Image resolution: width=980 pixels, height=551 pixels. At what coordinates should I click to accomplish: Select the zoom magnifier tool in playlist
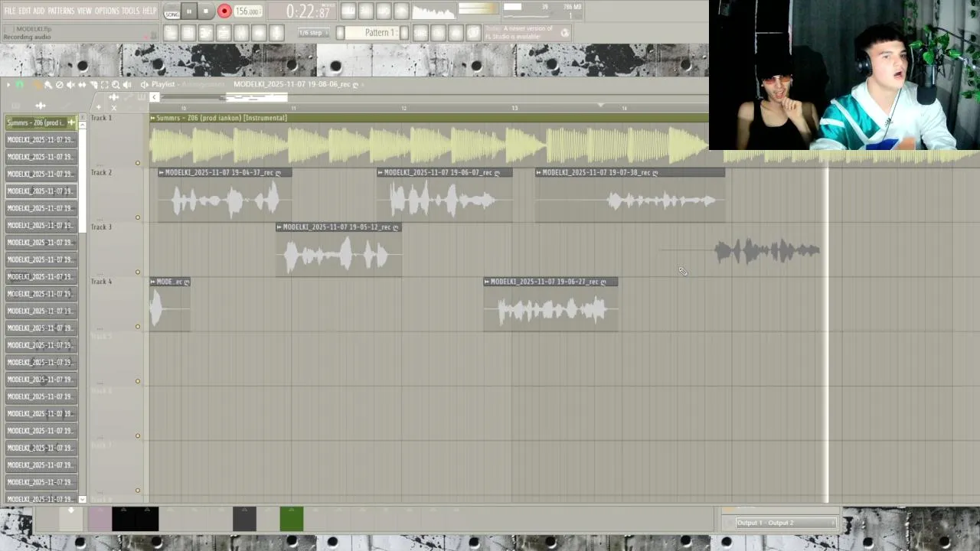pos(116,84)
